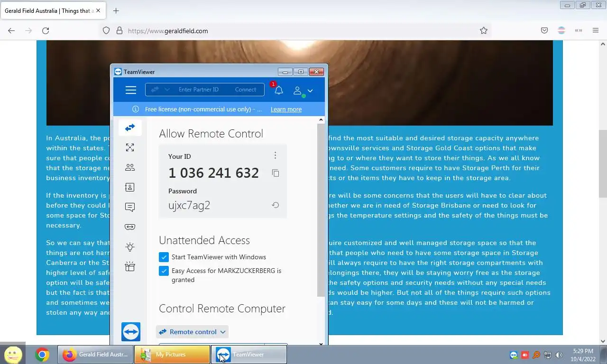The width and height of the screenshot is (607, 364).
Task: Click the browser page vertical scrollbar thumb
Action: [x=603, y=164]
